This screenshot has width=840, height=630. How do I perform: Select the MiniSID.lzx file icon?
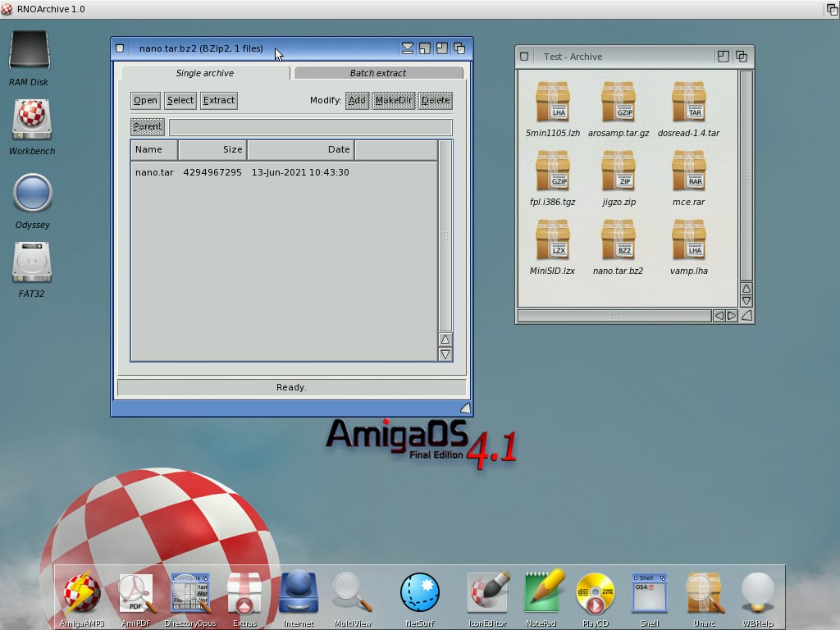tap(552, 241)
